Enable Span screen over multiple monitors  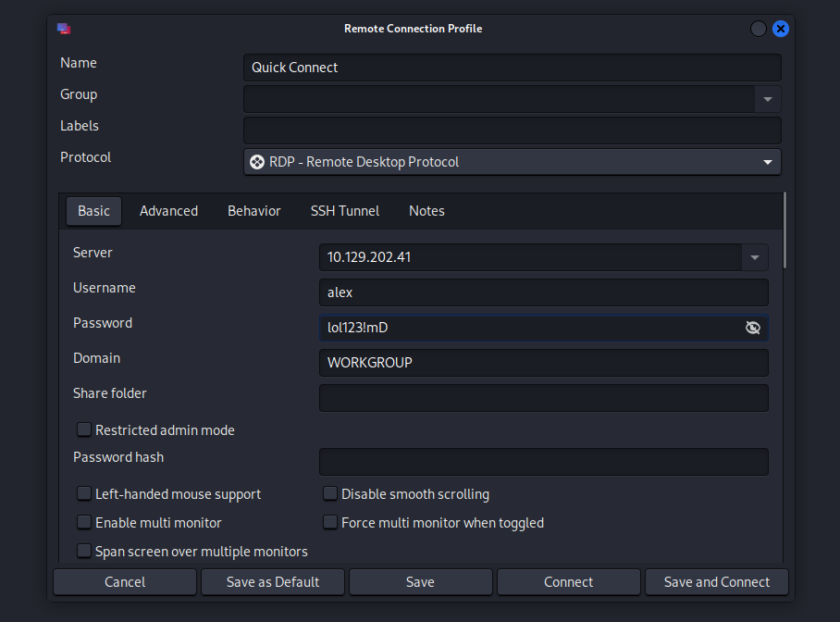coord(84,552)
